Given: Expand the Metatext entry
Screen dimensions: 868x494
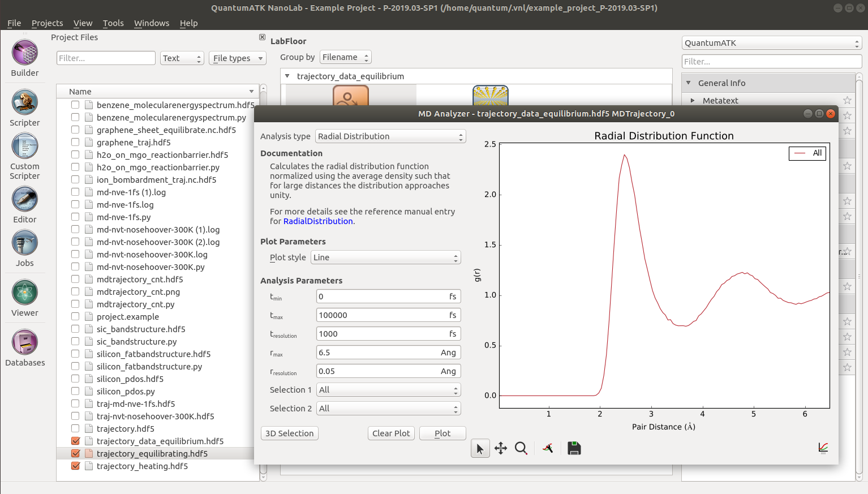Looking at the screenshot, I should click(693, 100).
